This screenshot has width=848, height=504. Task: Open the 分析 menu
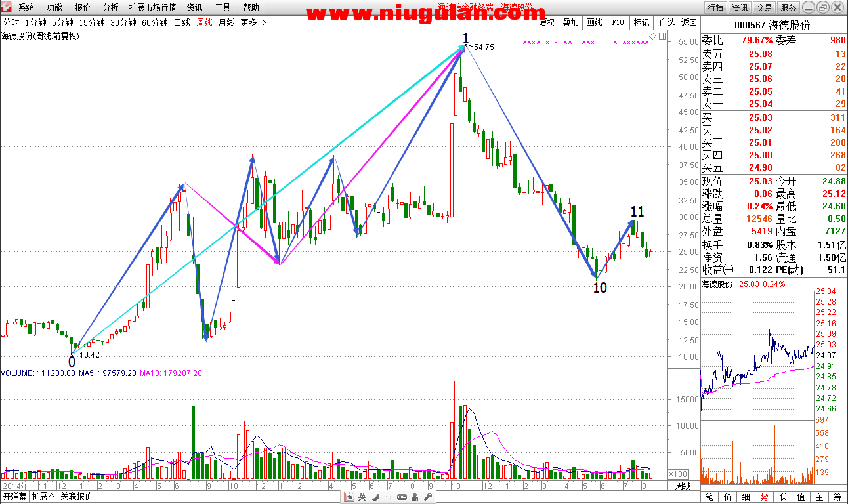point(111,8)
